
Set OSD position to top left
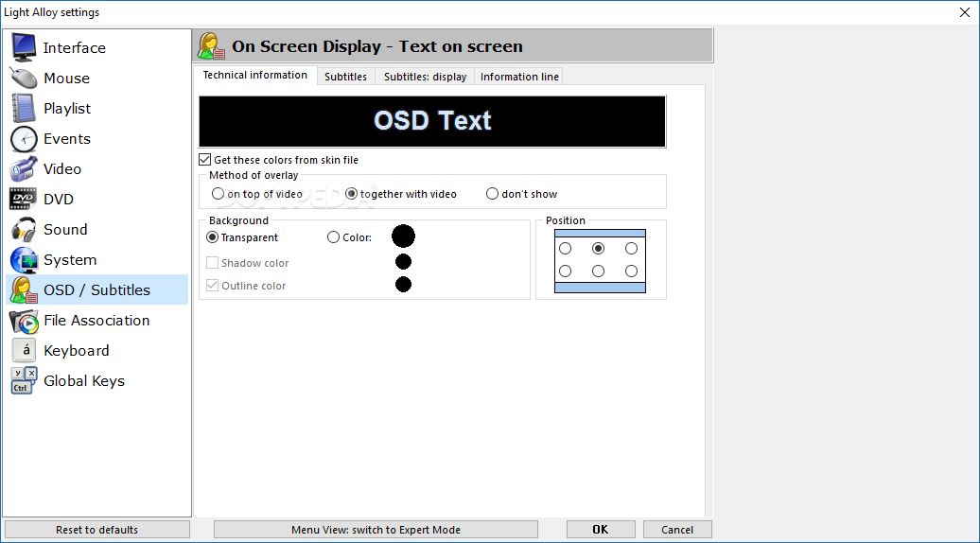[566, 249]
